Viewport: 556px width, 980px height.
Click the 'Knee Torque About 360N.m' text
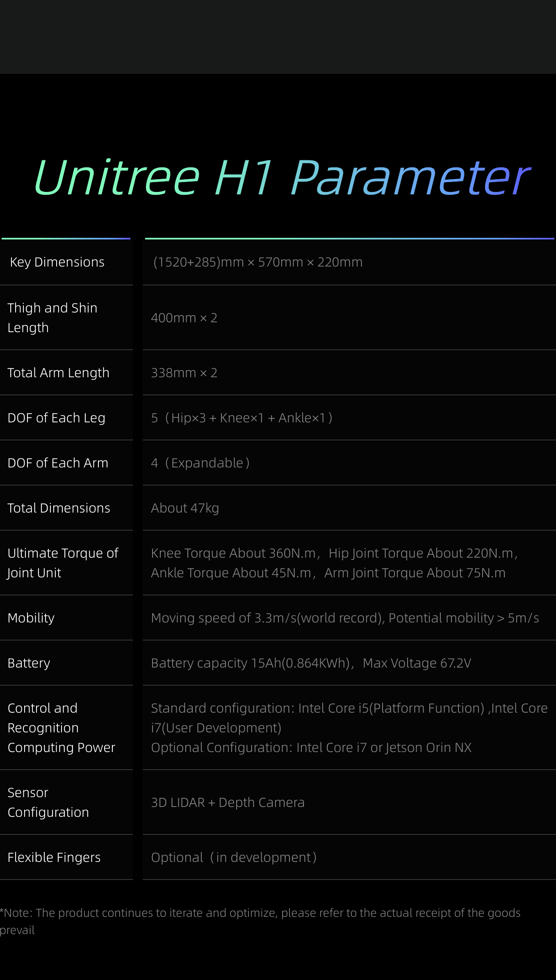[x=233, y=553]
